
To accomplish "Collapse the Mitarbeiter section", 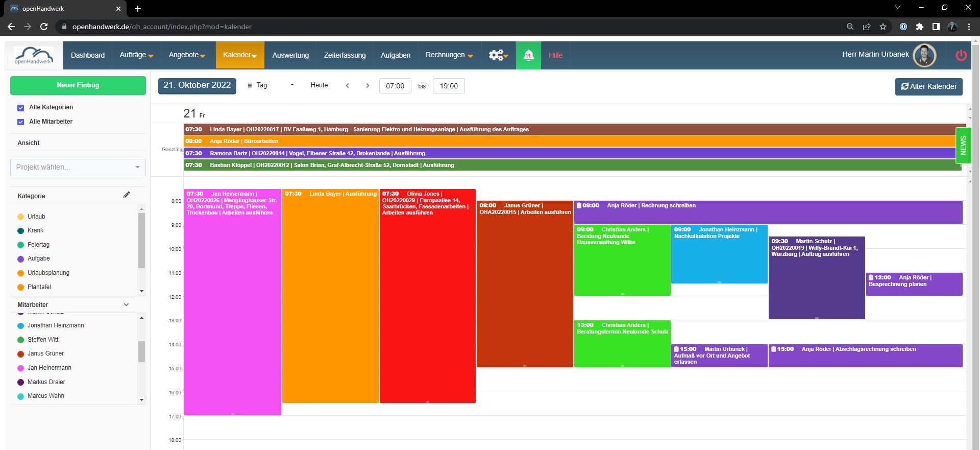I will coord(126,305).
